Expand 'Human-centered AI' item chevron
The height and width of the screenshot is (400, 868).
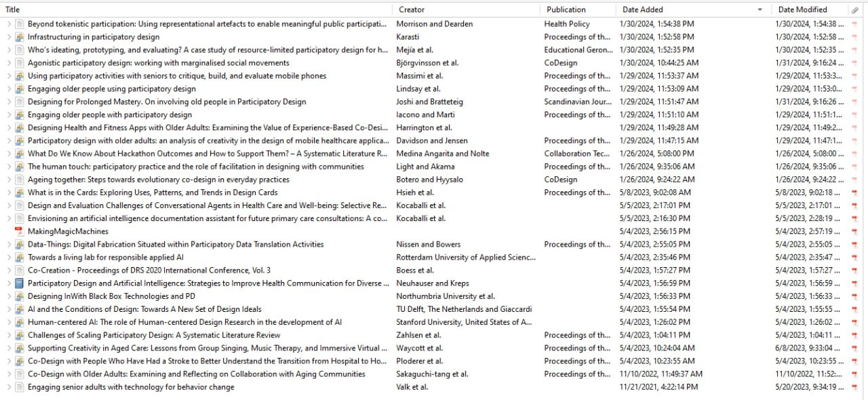(x=9, y=322)
